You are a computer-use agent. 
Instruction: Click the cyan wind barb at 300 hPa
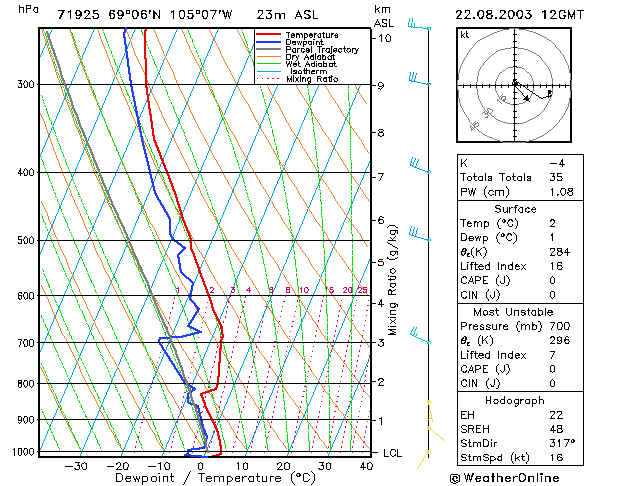point(420,79)
